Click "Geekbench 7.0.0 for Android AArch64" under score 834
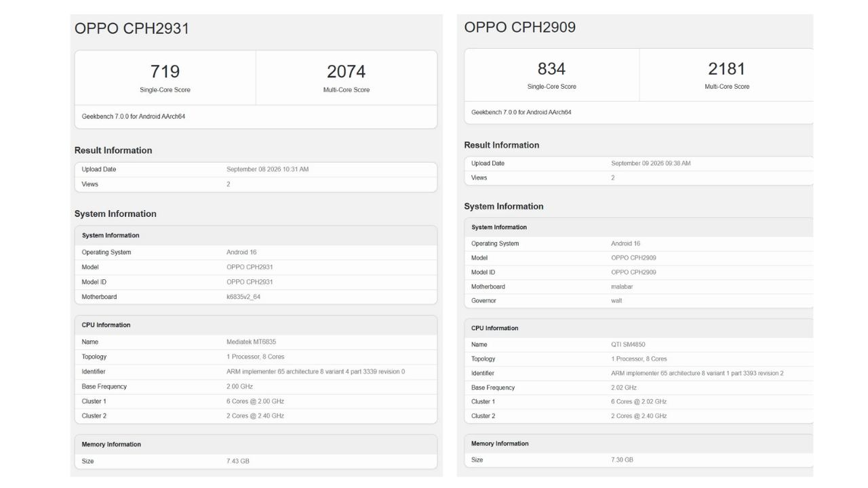Screen dimensions: 868x488 [x=521, y=112]
